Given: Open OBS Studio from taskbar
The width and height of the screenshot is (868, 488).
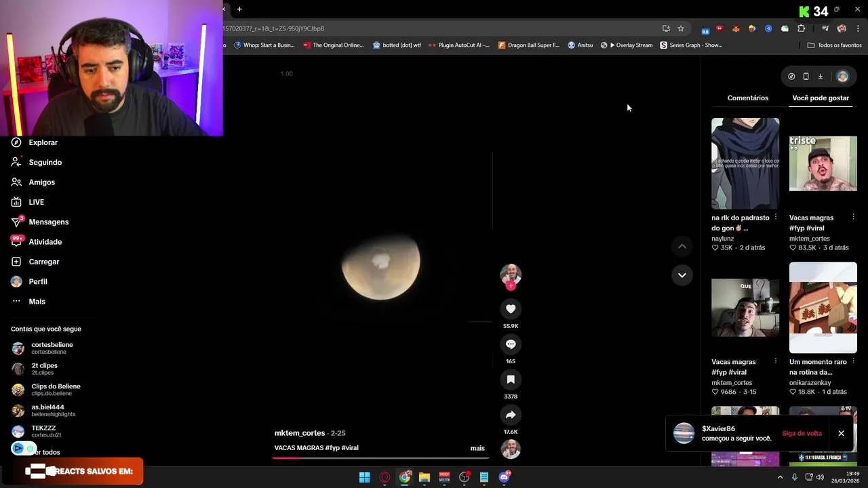Looking at the screenshot, I should tap(465, 477).
